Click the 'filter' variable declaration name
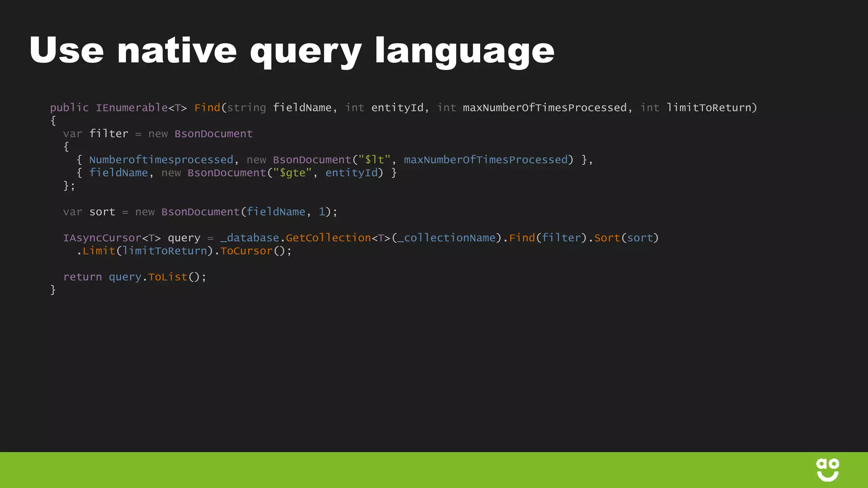The width and height of the screenshot is (868, 488). point(108,134)
